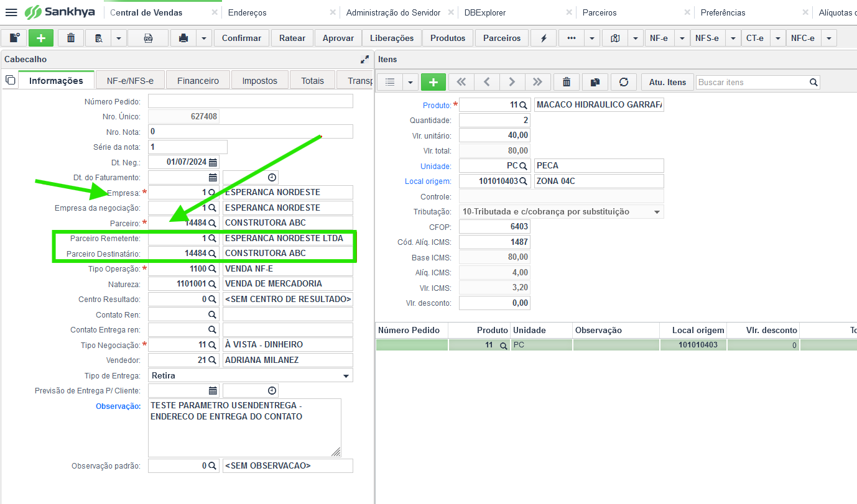Expand the dropdown next to the three dots

pos(591,38)
